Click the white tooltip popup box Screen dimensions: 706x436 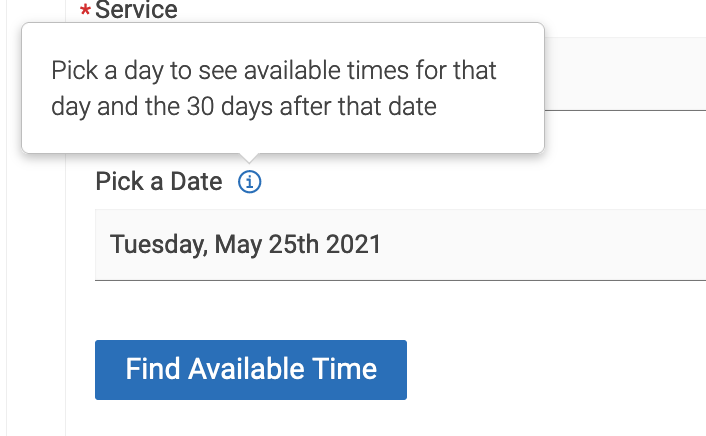point(283,88)
